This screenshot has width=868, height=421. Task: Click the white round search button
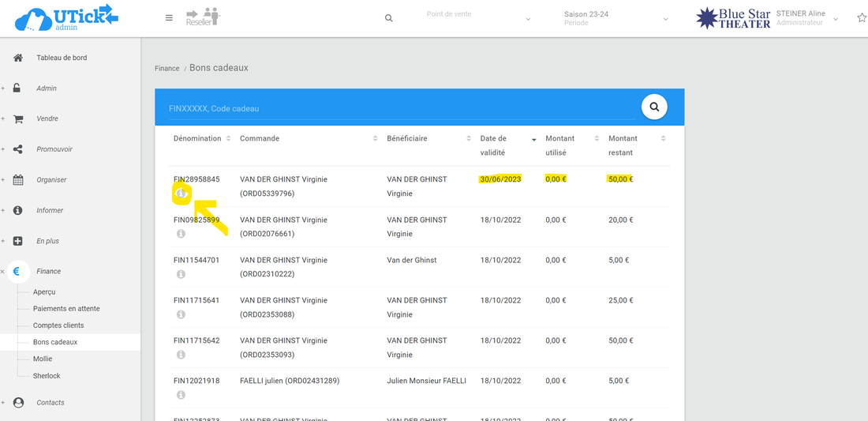click(654, 107)
